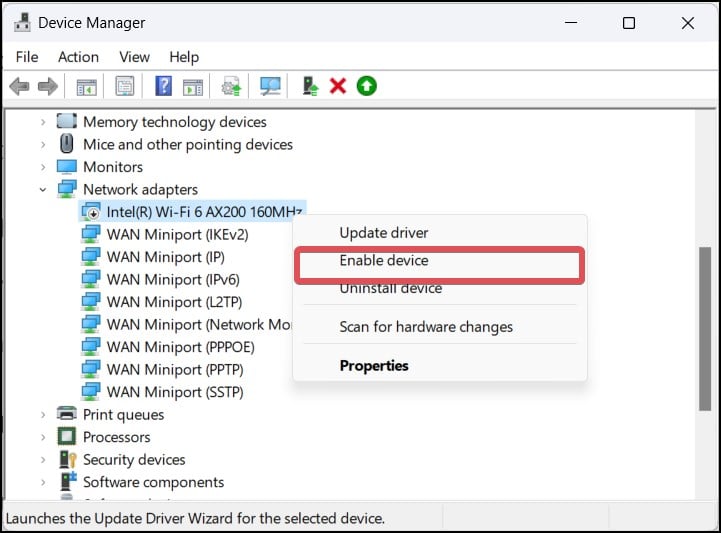
Task: Toggle the console tree pane icon
Action: pos(86,86)
